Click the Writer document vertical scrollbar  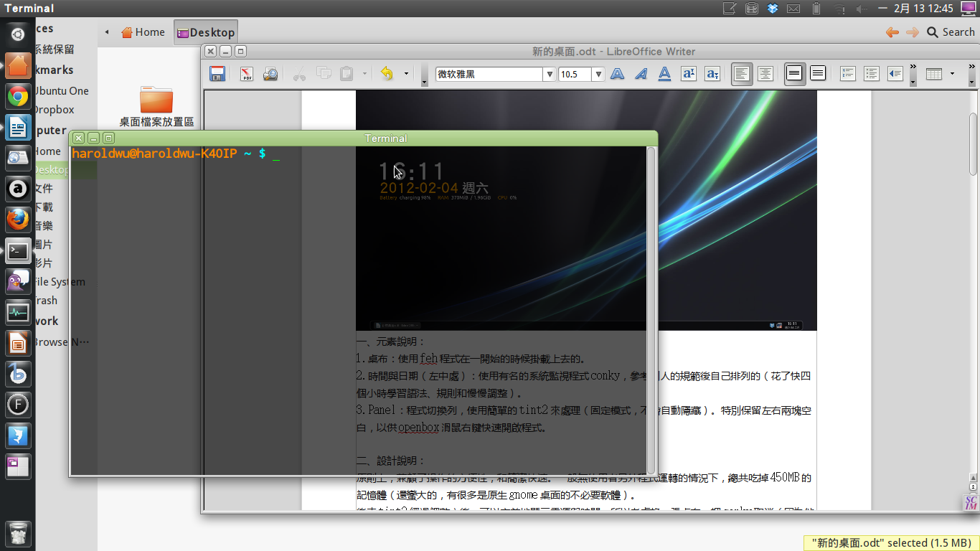coord(973,143)
